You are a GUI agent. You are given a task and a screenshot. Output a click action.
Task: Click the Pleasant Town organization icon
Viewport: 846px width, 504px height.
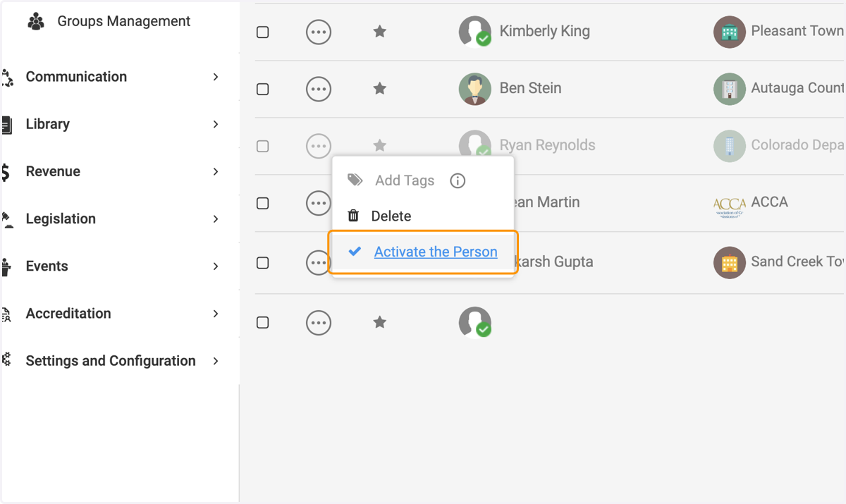[730, 32]
